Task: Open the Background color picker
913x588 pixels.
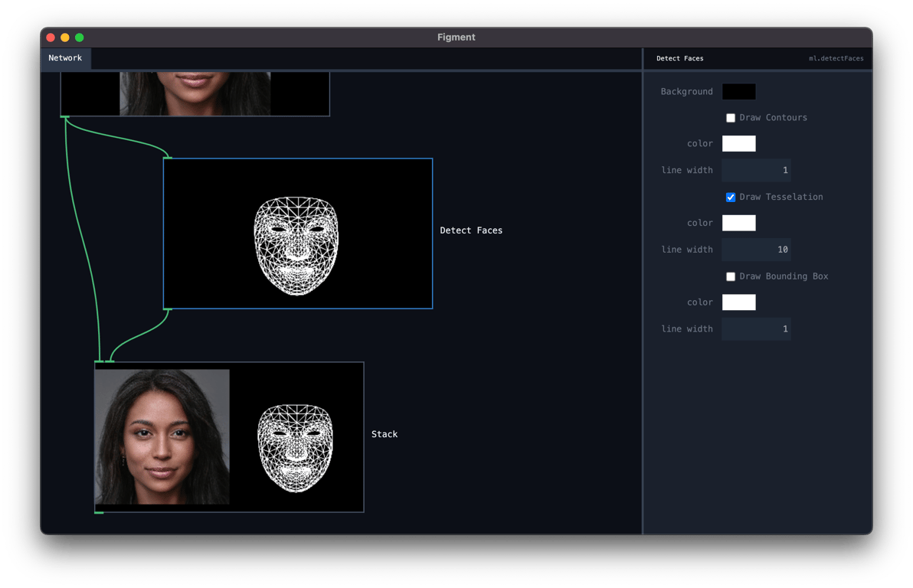Action: 738,91
